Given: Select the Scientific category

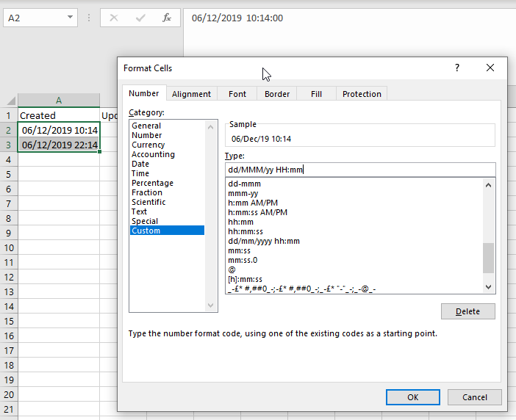Looking at the screenshot, I should [167, 202].
